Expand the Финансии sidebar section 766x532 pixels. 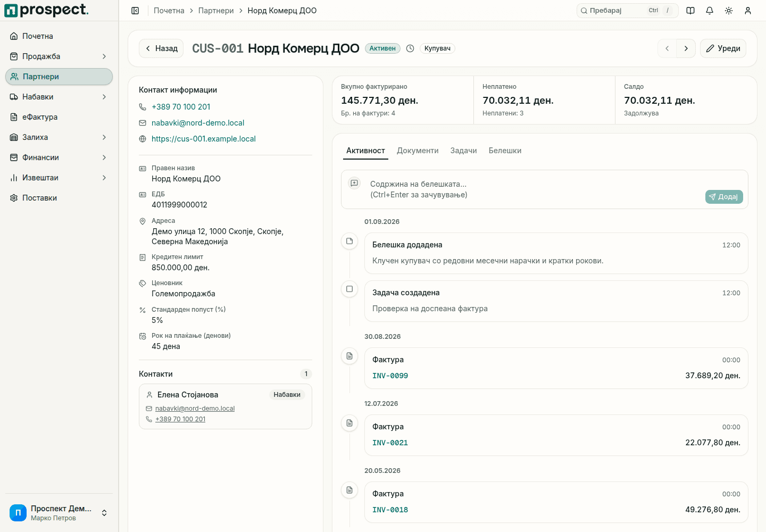point(59,157)
